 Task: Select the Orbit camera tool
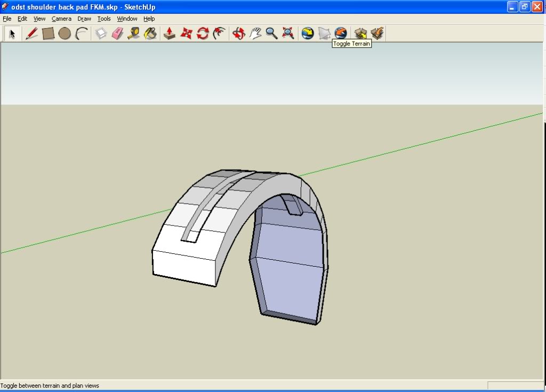[239, 34]
